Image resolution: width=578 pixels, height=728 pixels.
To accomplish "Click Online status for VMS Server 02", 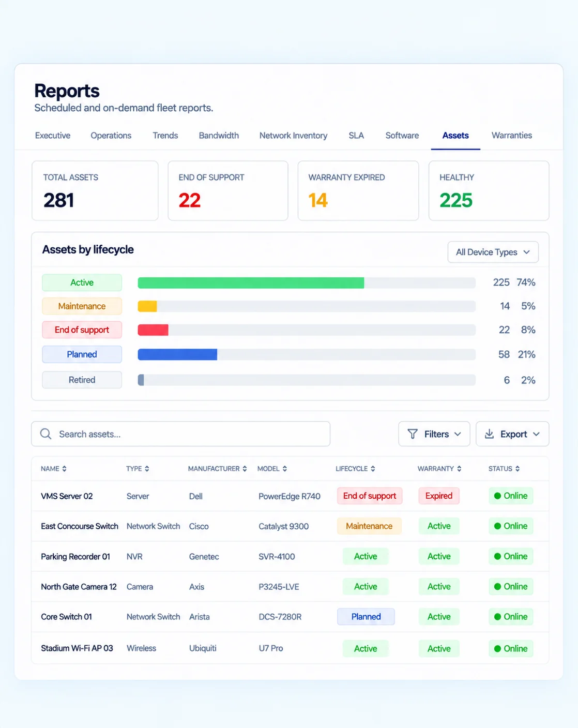I will (511, 496).
